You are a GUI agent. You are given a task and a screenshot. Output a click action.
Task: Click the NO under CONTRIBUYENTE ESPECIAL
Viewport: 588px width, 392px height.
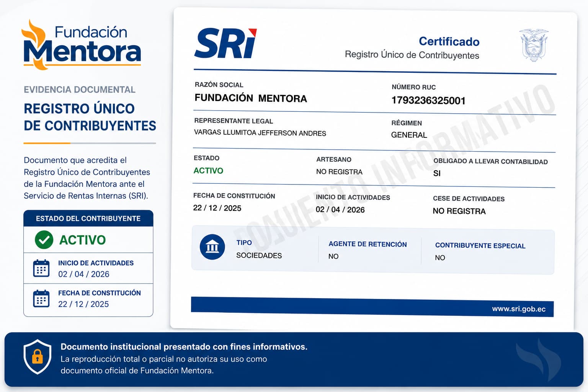(440, 258)
